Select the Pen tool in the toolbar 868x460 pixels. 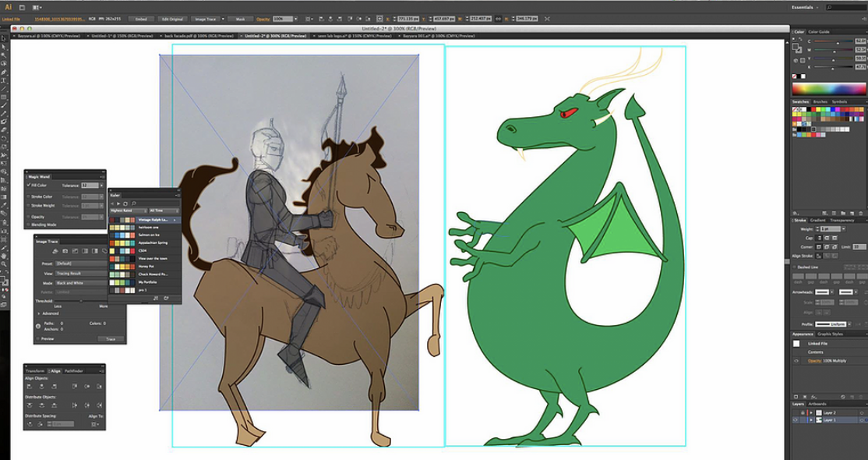5,72
